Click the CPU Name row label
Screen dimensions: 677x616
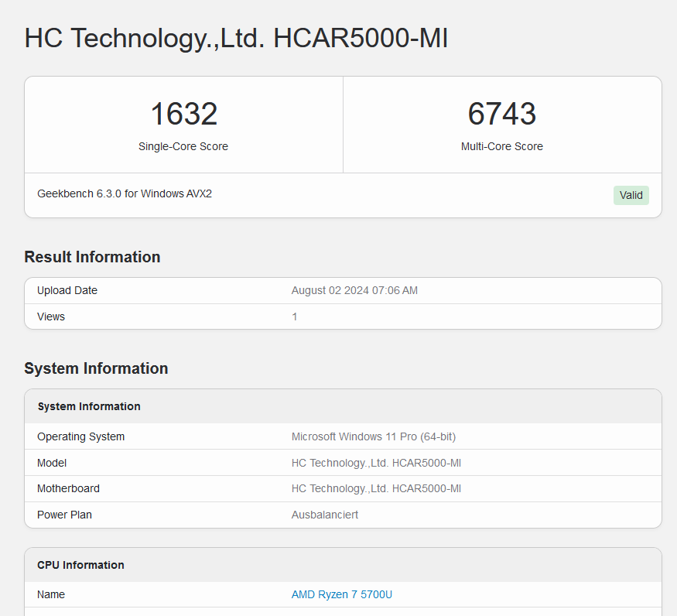(x=51, y=594)
